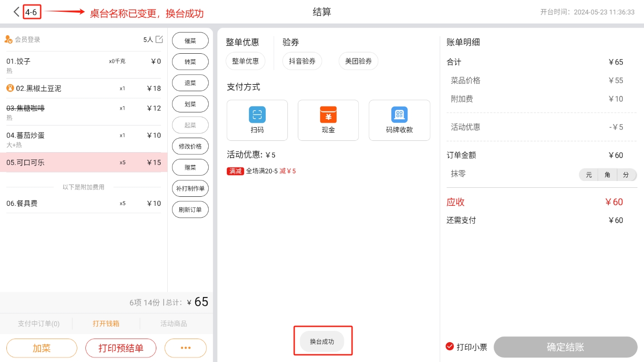
Task: Toggle the 打印小票 checkbox
Action: click(x=450, y=347)
